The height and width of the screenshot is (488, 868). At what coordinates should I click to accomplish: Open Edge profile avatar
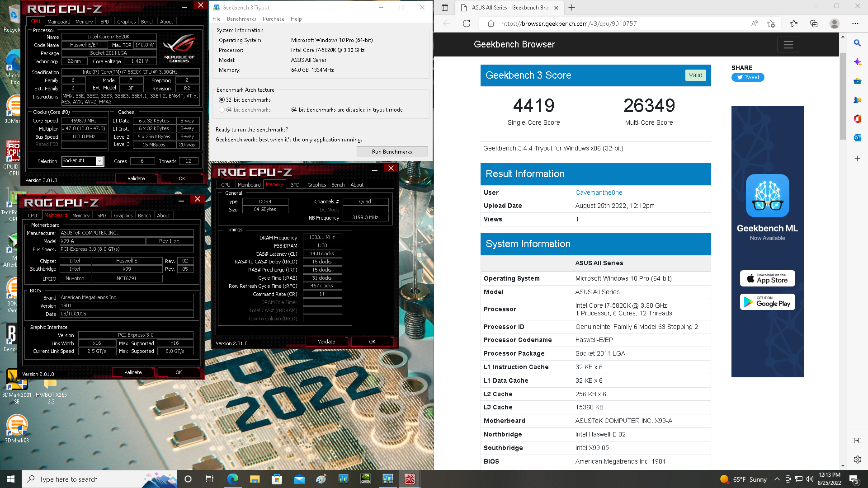click(x=835, y=23)
